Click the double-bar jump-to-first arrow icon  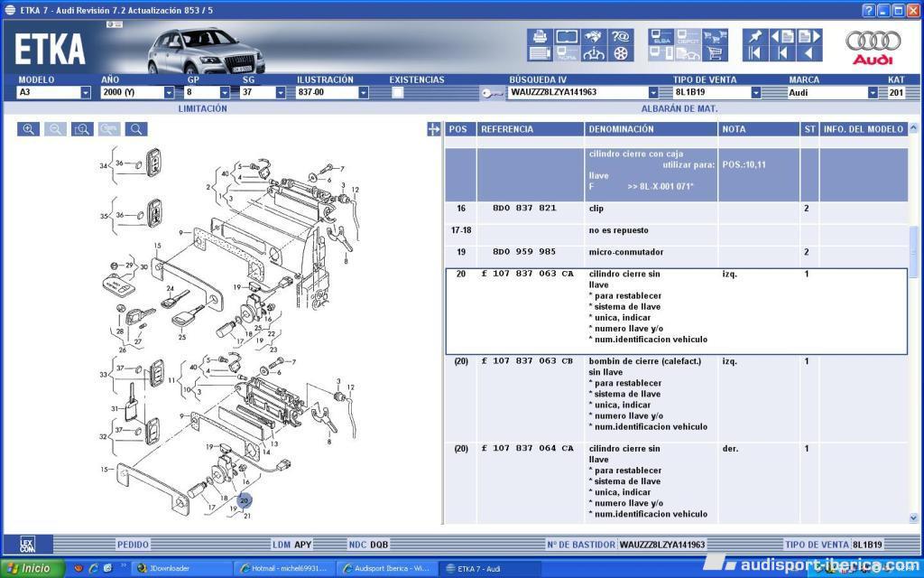tap(754, 53)
